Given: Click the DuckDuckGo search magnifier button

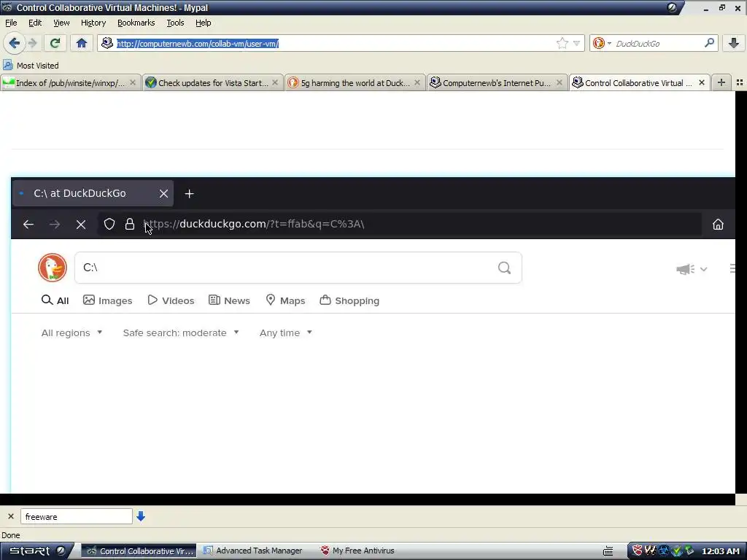Looking at the screenshot, I should pos(505,268).
